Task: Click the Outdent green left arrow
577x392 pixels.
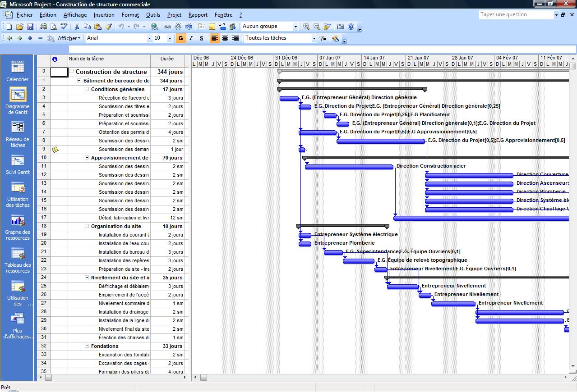Action: 9,38
